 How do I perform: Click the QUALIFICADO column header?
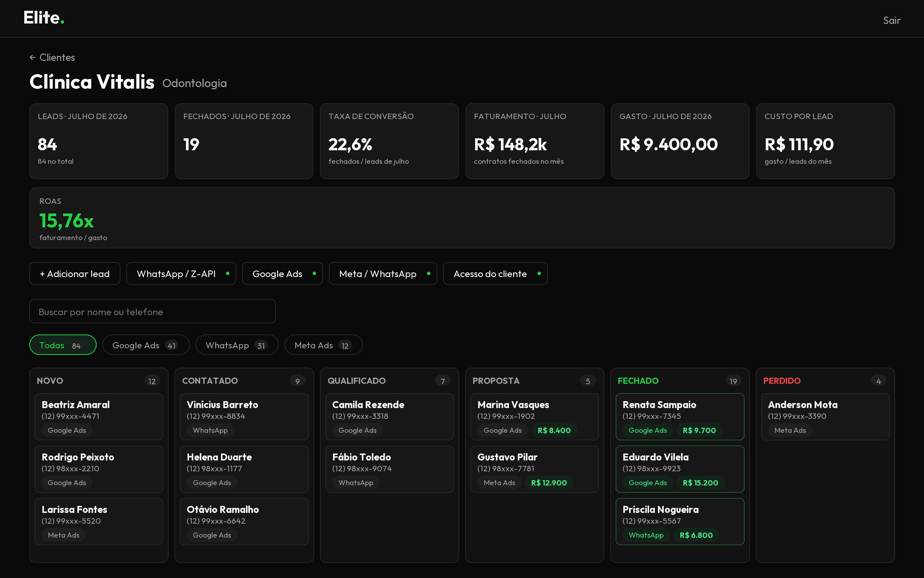pos(357,381)
